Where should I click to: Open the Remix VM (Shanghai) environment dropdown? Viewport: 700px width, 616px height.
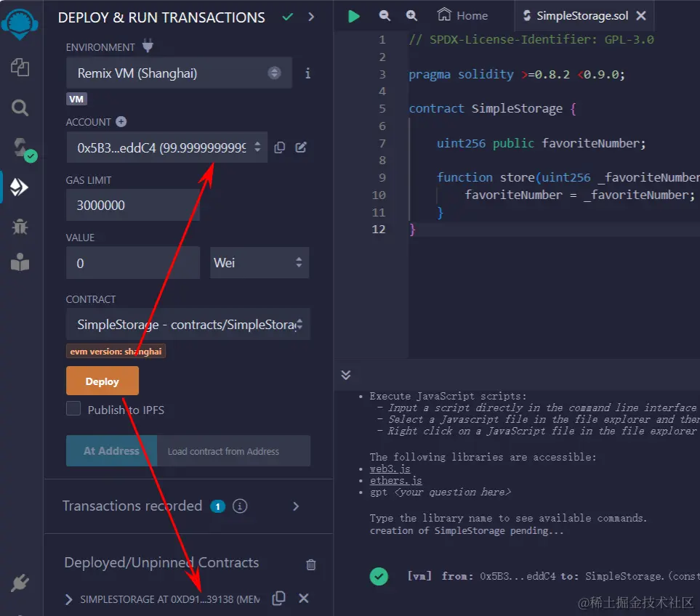pos(179,73)
